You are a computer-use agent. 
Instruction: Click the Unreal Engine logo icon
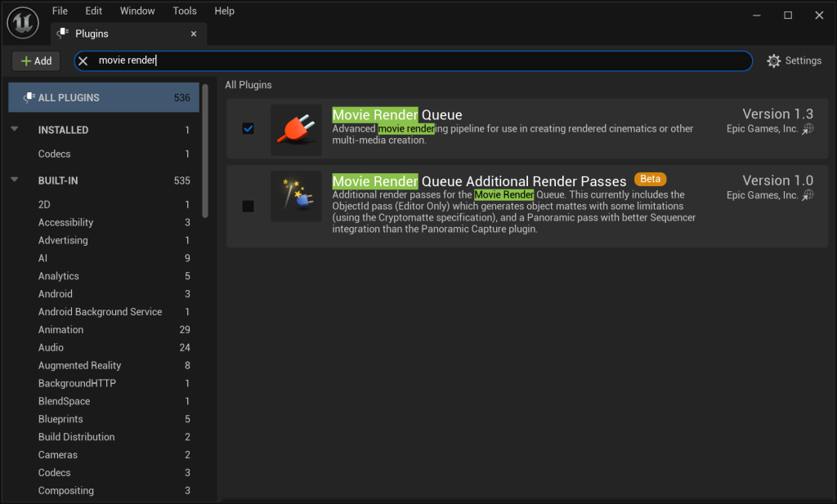click(x=23, y=22)
